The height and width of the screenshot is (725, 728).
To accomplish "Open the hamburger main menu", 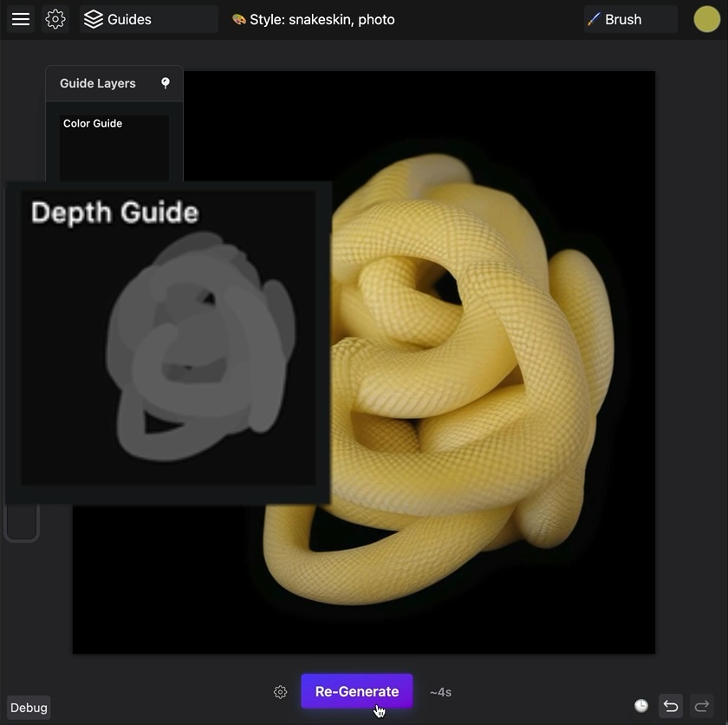I will point(21,19).
